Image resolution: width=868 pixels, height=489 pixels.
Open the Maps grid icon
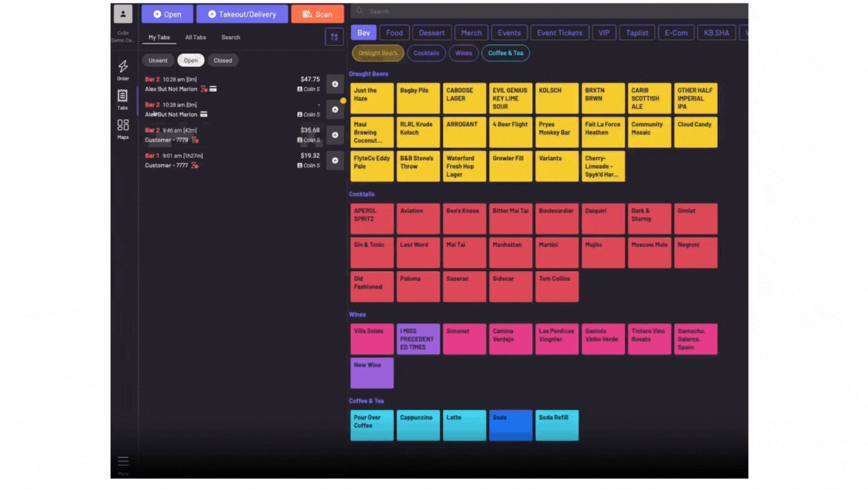click(123, 126)
